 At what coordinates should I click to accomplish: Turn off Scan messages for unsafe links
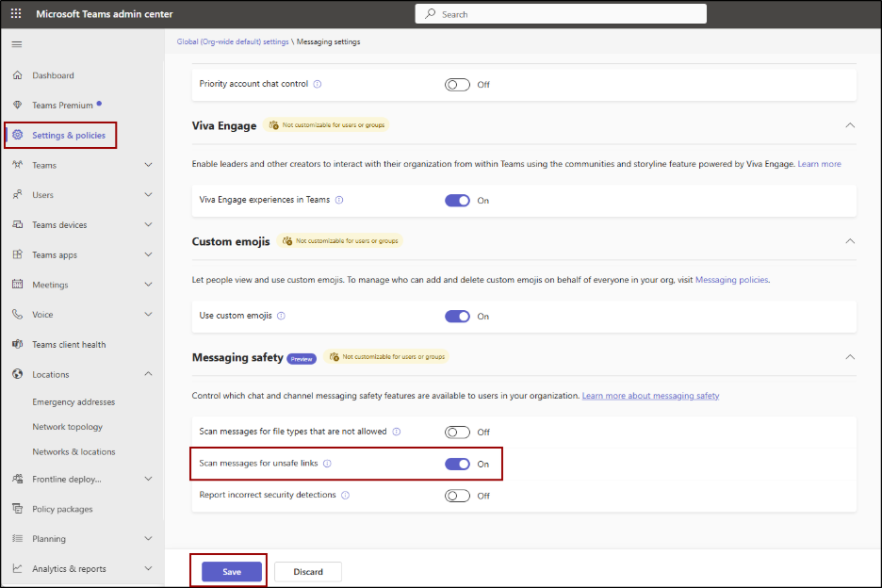coord(457,464)
